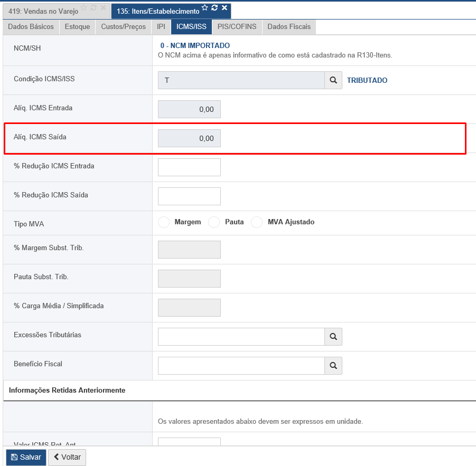The height and width of the screenshot is (466, 476).
Task: Open Dados Básicos tab
Action: 31,27
